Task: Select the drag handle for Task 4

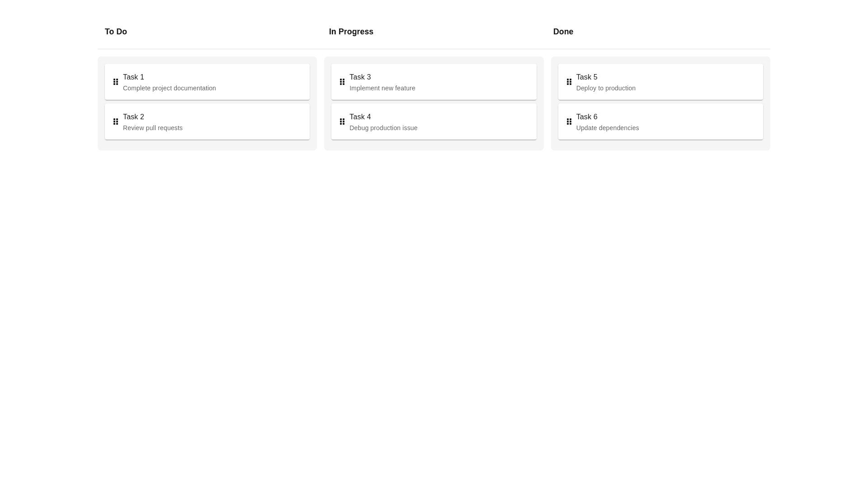Action: [342, 122]
